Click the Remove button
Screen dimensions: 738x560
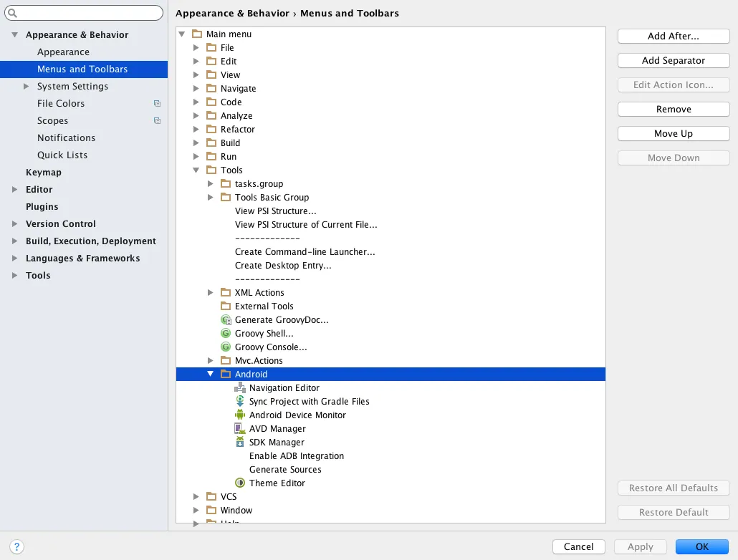click(674, 109)
